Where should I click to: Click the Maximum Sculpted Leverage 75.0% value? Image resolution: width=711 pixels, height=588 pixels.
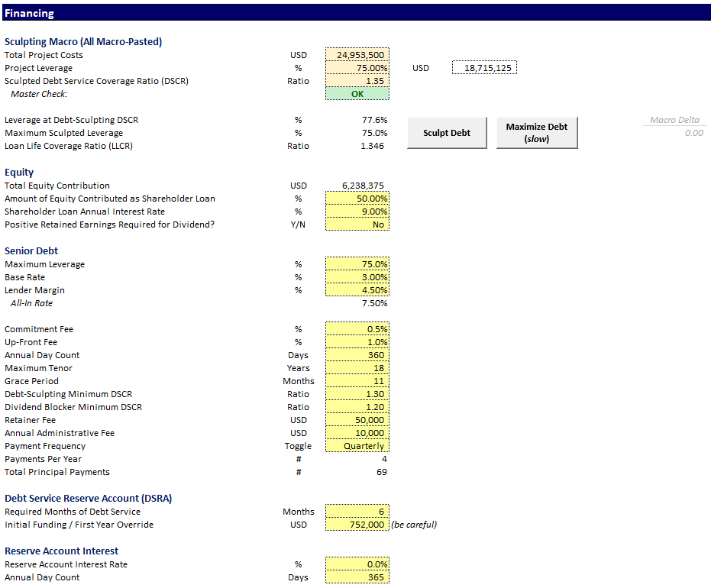pos(374,133)
